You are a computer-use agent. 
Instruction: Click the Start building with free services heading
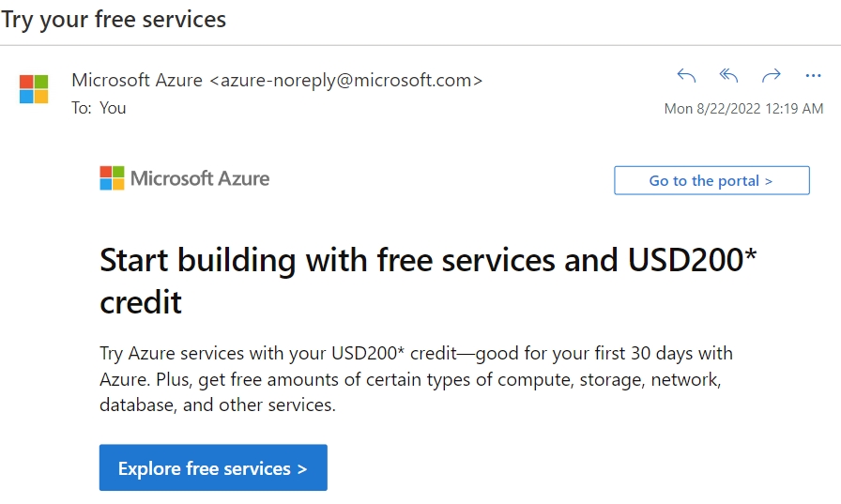[427, 281]
